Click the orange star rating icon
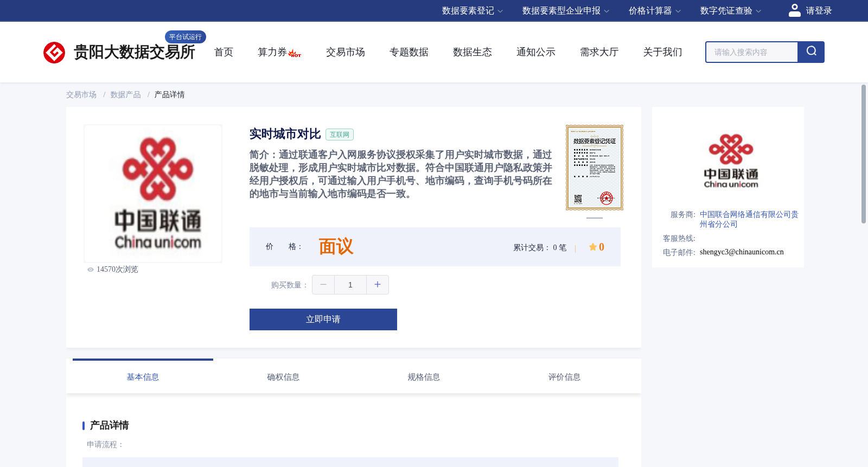Screen dimensions: 868x467 point(593,247)
